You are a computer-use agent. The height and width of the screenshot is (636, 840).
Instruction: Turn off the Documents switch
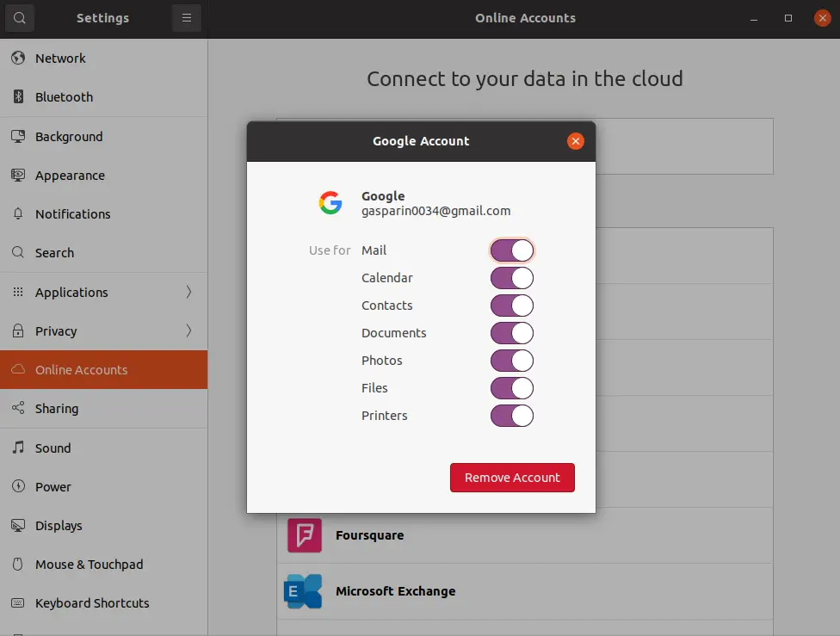[511, 333]
